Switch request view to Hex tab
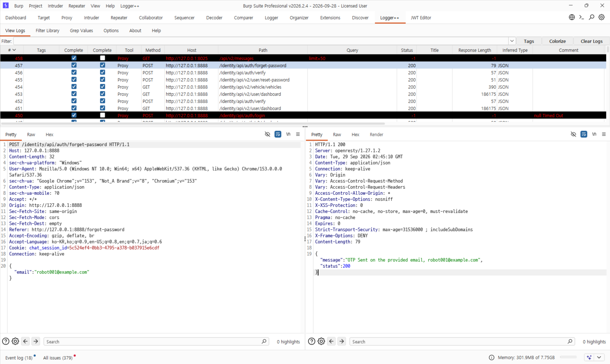Image resolution: width=610 pixels, height=364 pixels. tap(49, 134)
